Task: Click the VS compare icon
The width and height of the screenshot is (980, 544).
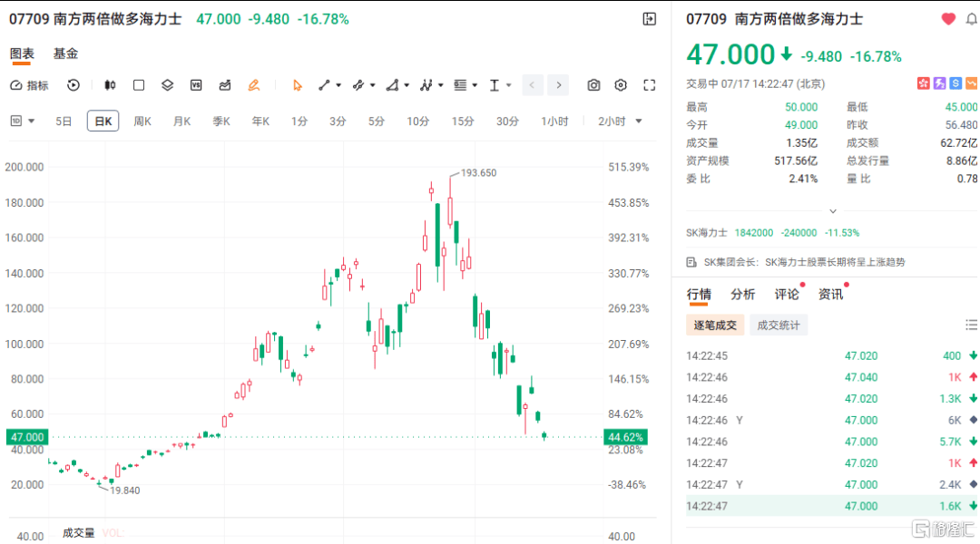Action: (196, 85)
